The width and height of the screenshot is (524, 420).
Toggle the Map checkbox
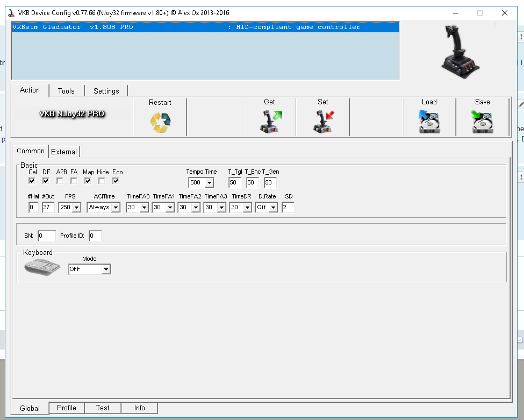click(x=88, y=181)
